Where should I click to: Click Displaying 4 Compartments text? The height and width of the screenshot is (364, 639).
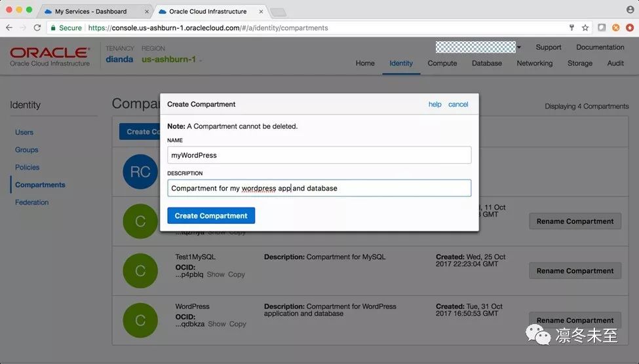pyautogui.click(x=587, y=106)
